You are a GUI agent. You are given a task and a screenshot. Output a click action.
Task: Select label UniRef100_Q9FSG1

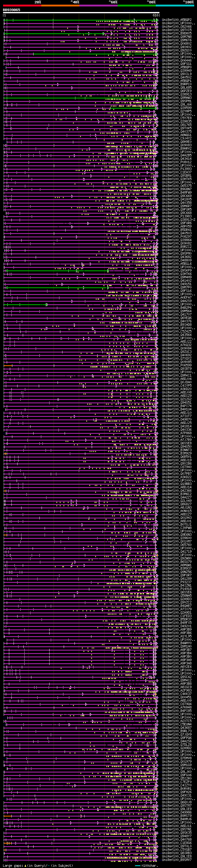[177, 64]
